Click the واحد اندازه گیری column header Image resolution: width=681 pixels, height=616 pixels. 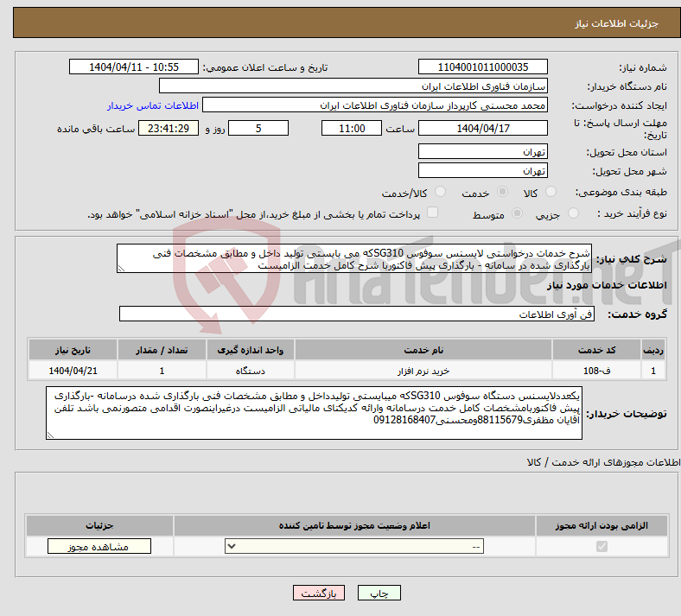coord(250,350)
